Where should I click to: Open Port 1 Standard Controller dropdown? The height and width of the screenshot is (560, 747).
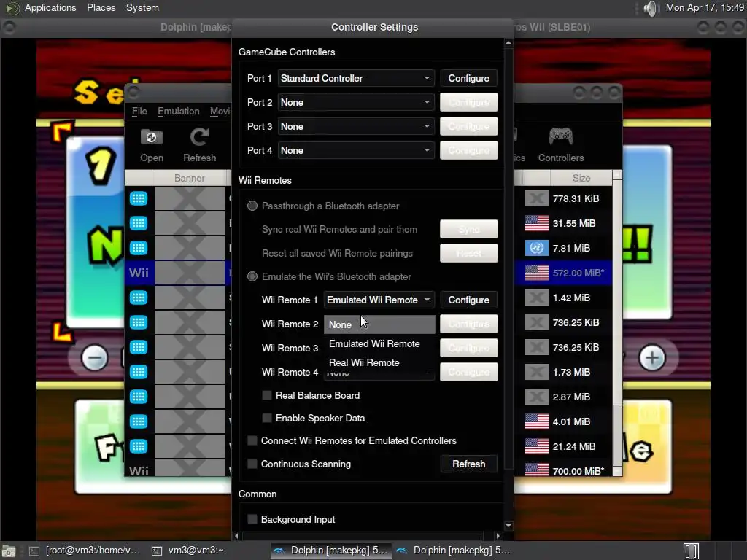click(356, 78)
